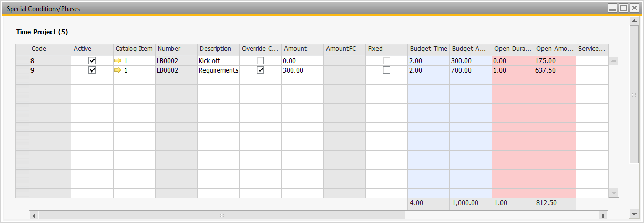Click the window scrollbar up arrow
Screen dimensions: 644x223
click(x=634, y=21)
